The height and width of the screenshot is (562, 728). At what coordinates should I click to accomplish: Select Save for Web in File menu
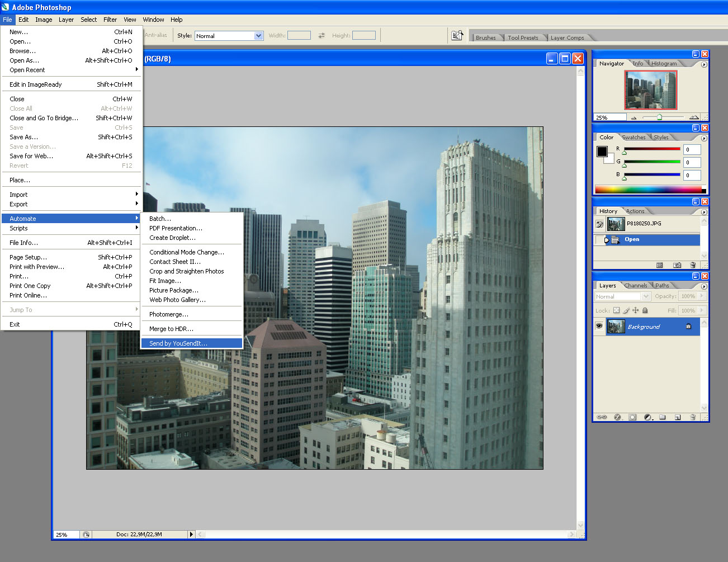click(31, 156)
